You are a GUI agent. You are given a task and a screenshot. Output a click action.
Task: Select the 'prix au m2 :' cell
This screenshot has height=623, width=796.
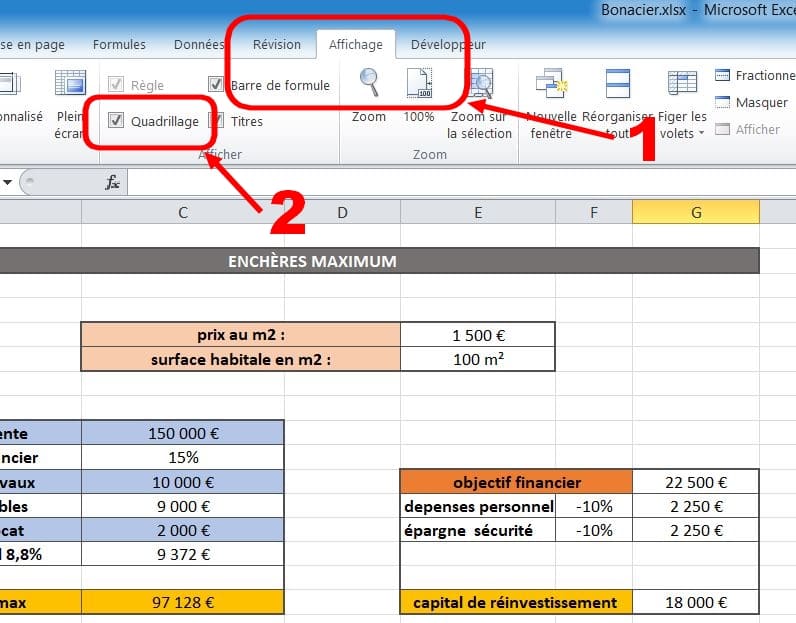241,335
